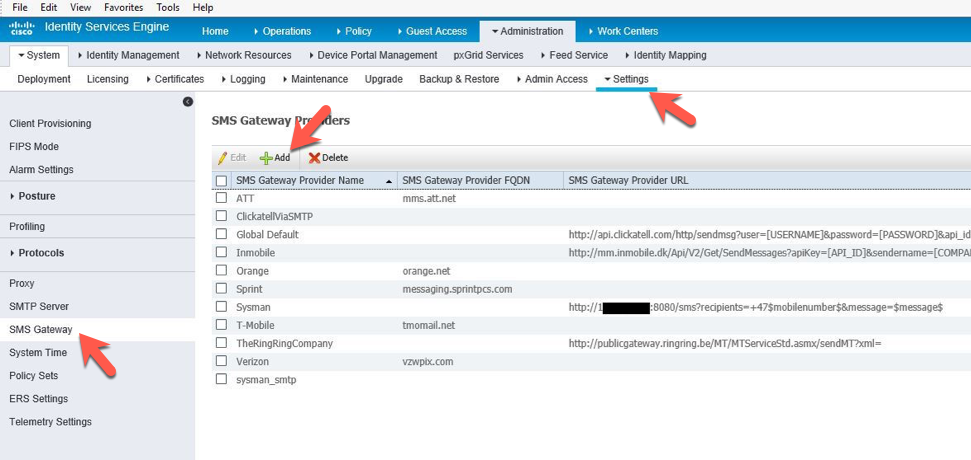Select Telemetry Settings in sidebar

coord(50,422)
